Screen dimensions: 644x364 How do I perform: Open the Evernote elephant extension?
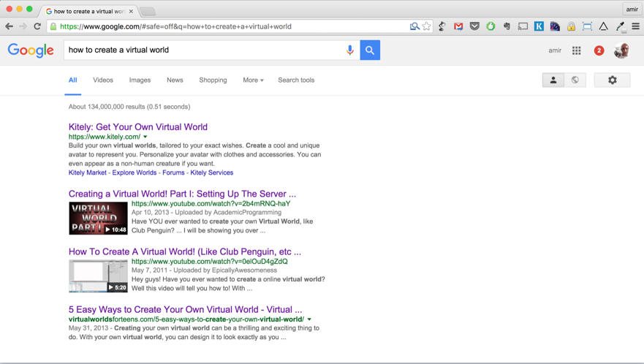point(507,26)
